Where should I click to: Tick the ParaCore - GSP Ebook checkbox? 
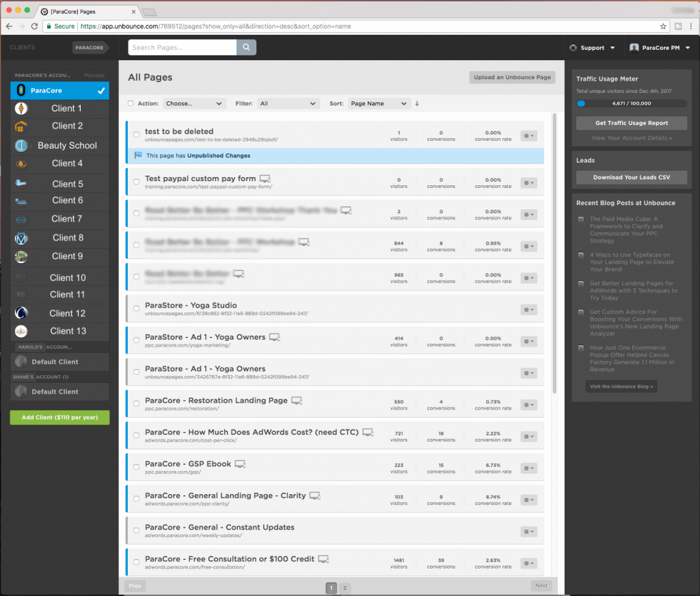pyautogui.click(x=136, y=467)
